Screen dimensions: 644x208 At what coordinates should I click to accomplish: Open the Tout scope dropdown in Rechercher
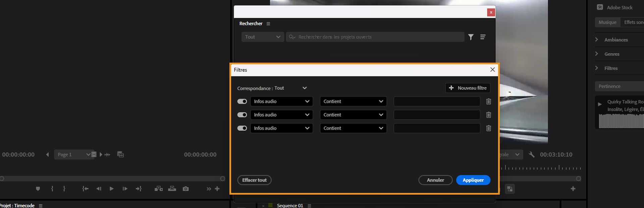[263, 37]
